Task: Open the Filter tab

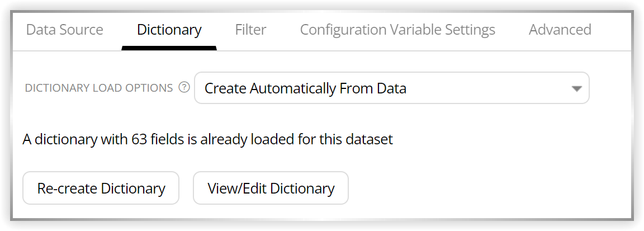Action: click(250, 30)
